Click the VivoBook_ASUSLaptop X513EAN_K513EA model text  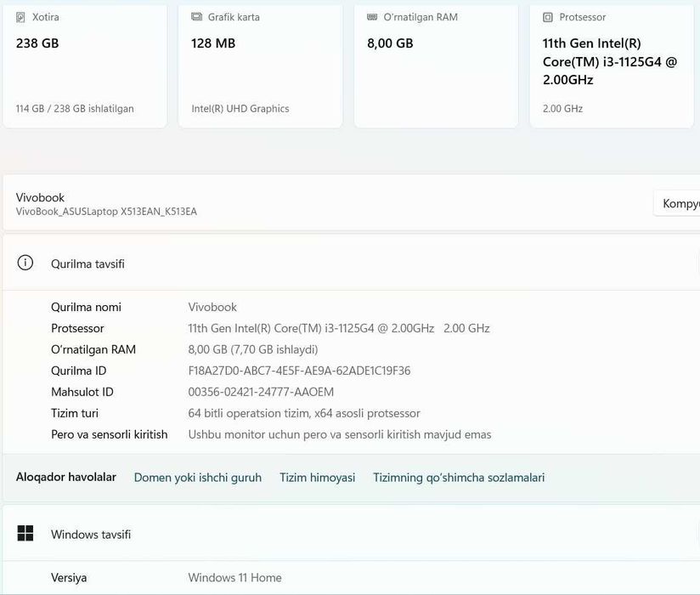[106, 212]
